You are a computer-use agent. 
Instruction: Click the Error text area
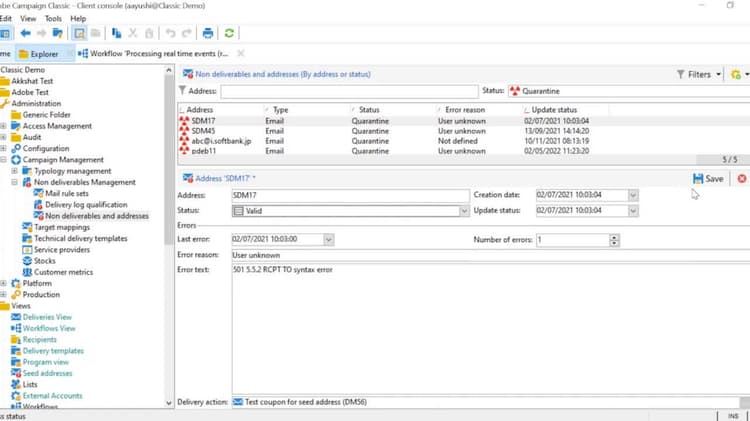(490, 329)
